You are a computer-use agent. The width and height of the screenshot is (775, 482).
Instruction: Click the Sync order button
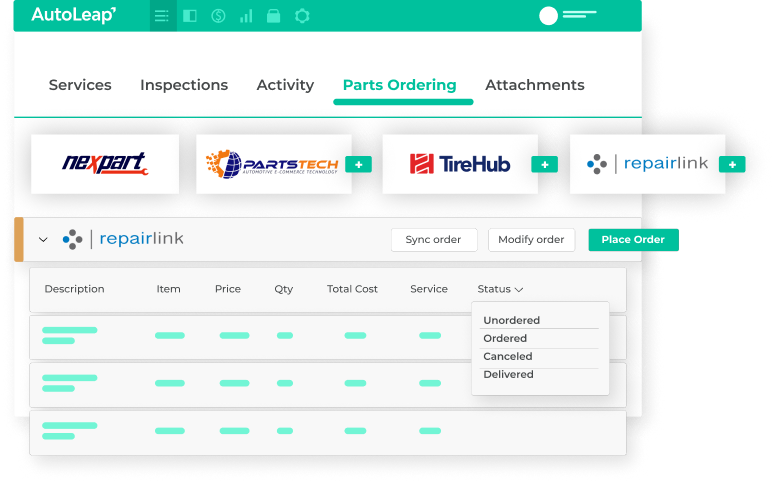[434, 240]
